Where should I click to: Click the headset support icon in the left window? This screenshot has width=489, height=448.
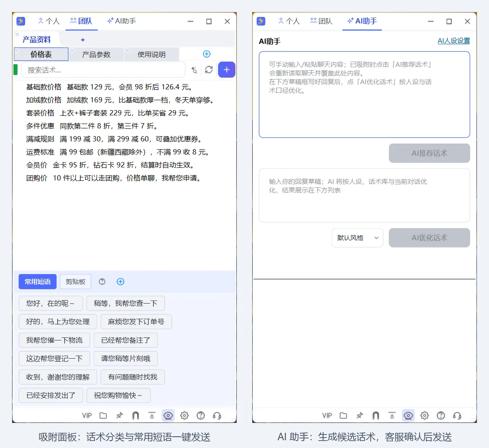217,415
